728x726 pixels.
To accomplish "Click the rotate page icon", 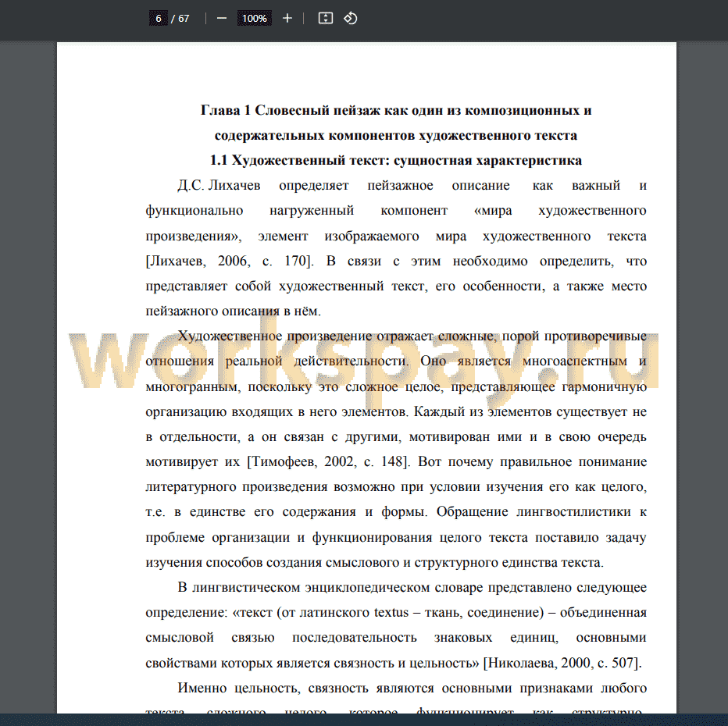I will pos(351,19).
